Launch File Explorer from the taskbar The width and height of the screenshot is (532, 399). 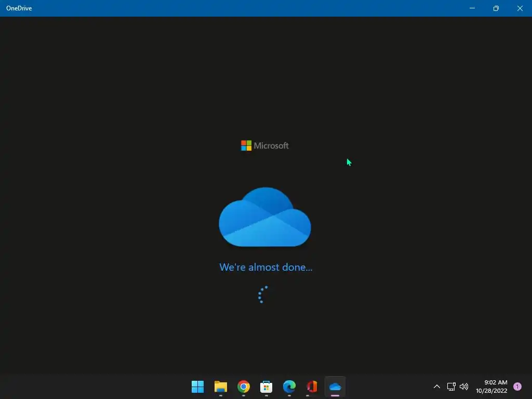coord(220,387)
